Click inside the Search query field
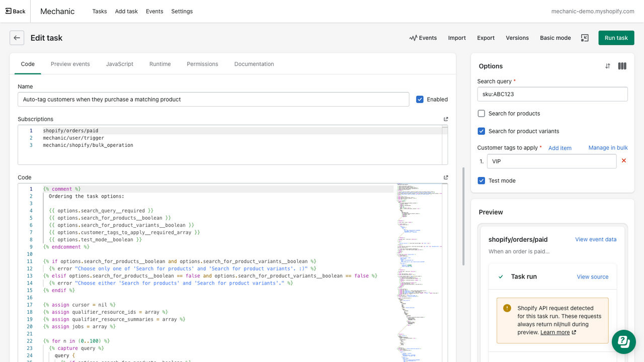 pos(552,94)
